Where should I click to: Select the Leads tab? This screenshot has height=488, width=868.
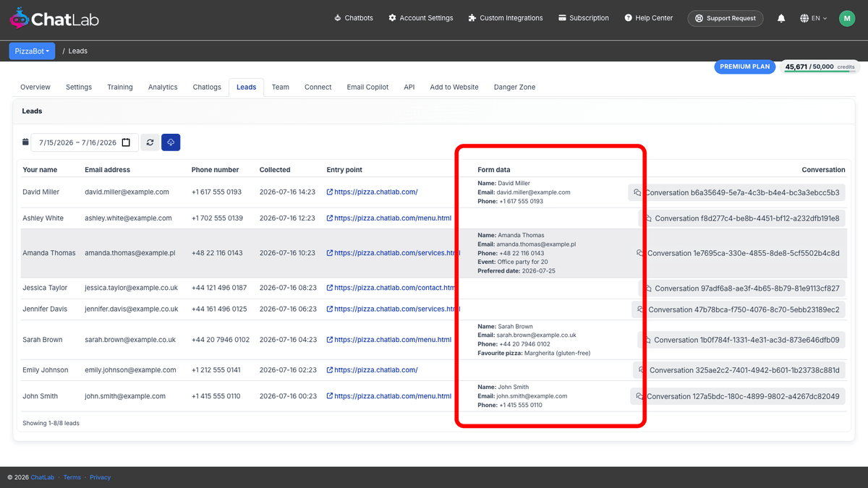(x=246, y=87)
